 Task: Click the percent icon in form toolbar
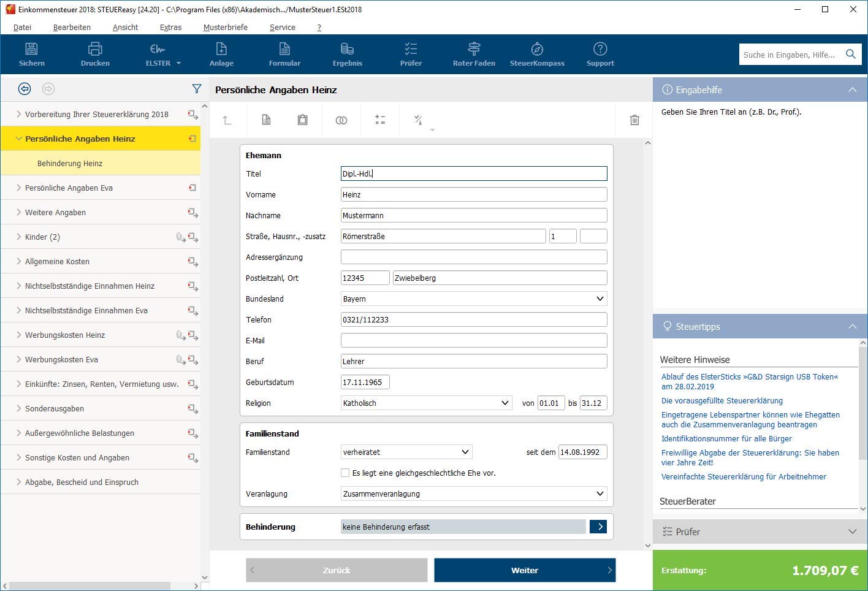point(418,120)
